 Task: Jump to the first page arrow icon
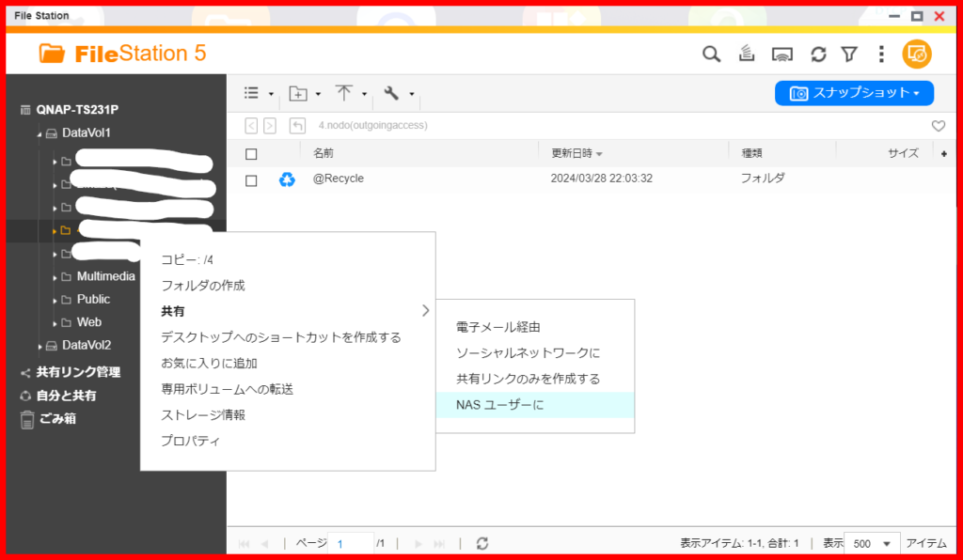click(244, 544)
